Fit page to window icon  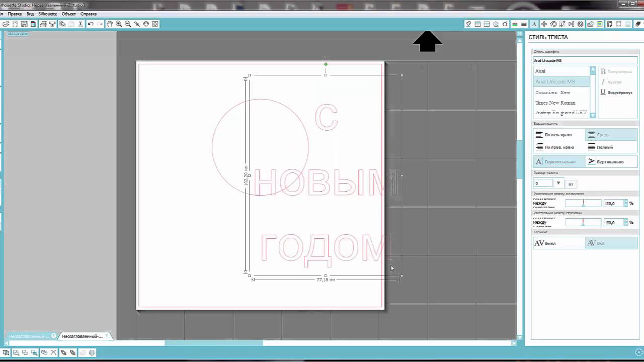pyautogui.click(x=155, y=24)
